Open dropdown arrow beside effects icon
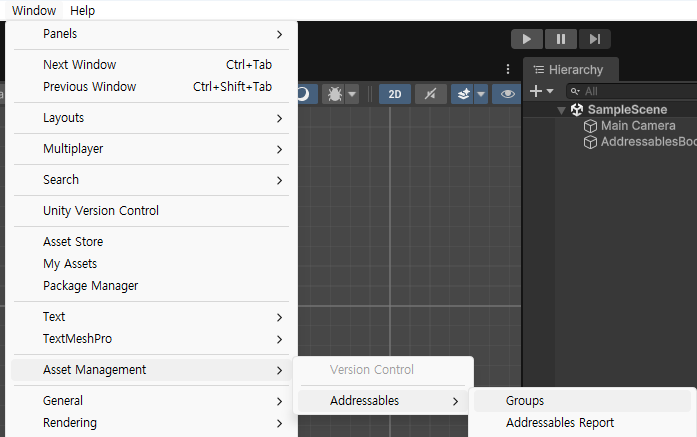This screenshot has width=697, height=437. [x=481, y=94]
